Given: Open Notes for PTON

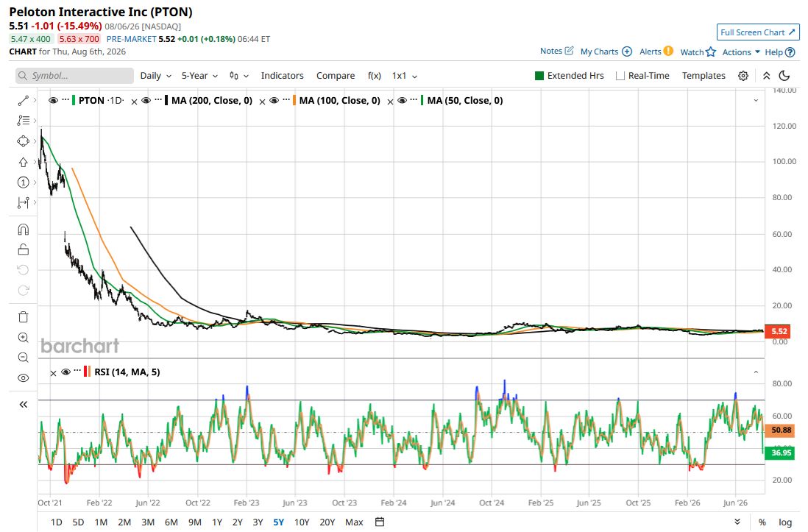Looking at the screenshot, I should click(556, 51).
